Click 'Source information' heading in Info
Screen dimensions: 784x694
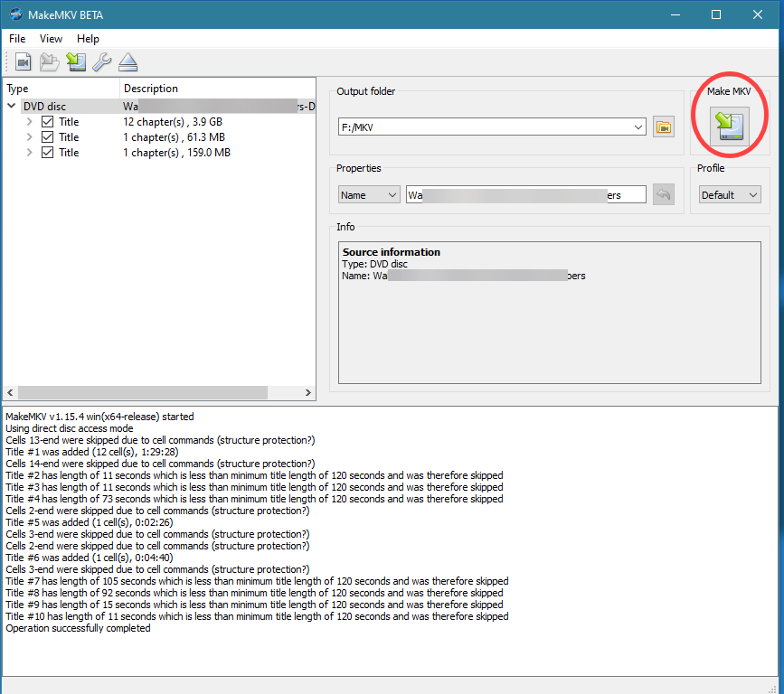click(392, 252)
